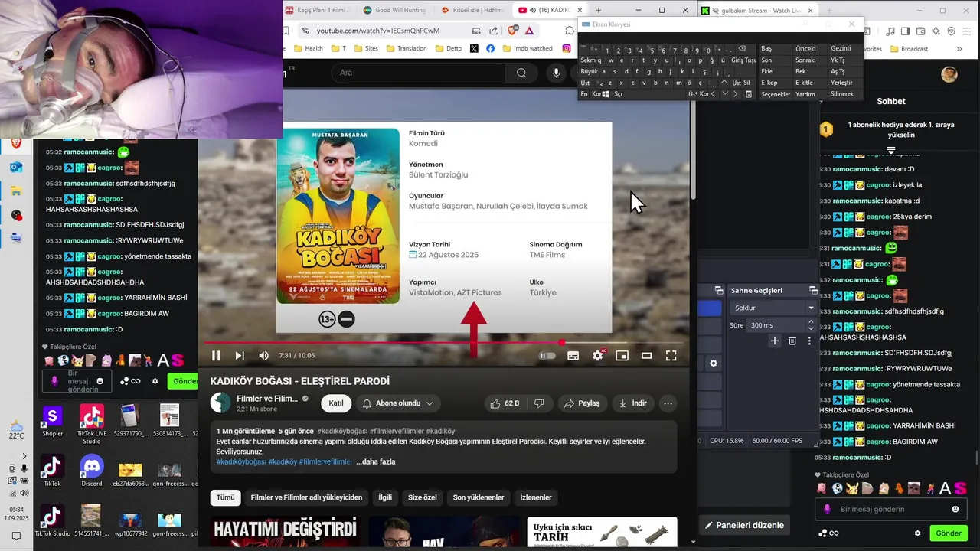The image size is (980, 551).
Task: Open more actions menu beside İndir
Action: [668, 403]
